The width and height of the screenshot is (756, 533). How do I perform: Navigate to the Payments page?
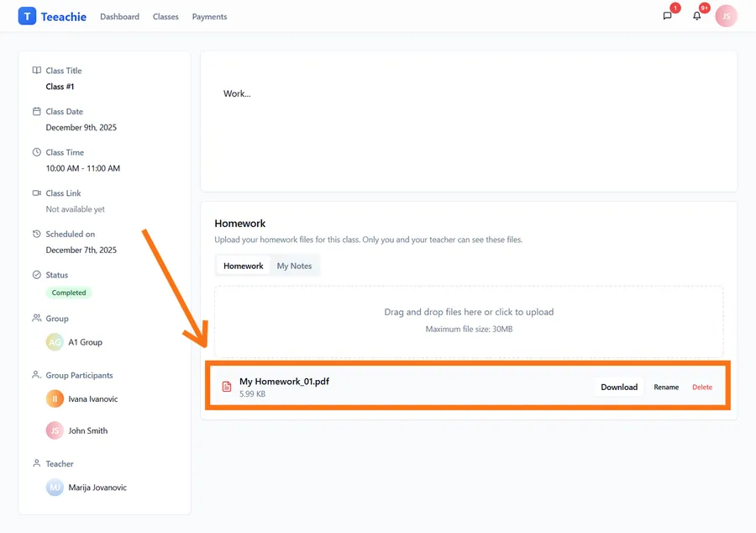coord(209,17)
